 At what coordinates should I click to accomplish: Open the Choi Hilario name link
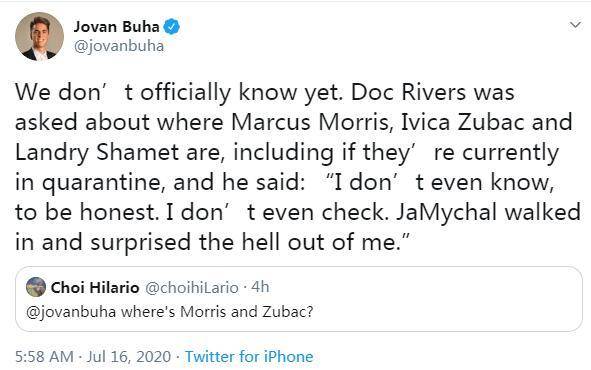(x=95, y=287)
